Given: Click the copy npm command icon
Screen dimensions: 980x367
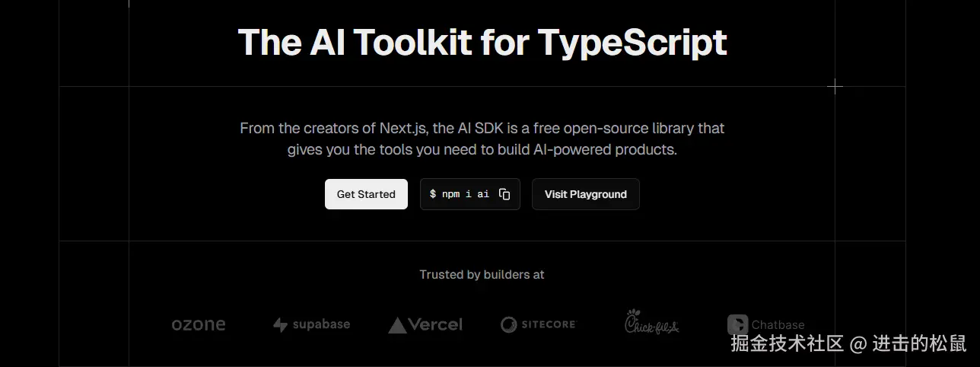Looking at the screenshot, I should [x=504, y=194].
